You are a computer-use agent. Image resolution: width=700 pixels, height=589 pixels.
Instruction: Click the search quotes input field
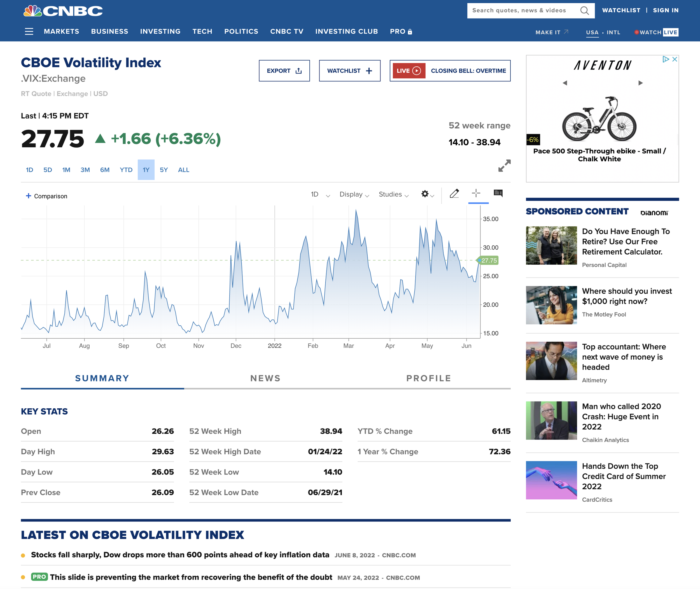[x=522, y=11]
